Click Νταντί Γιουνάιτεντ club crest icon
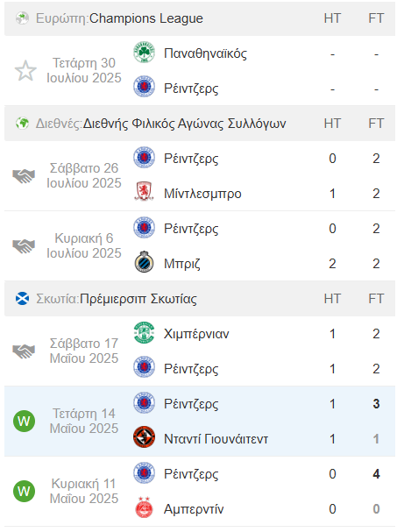The height and width of the screenshot is (532, 397). coord(145,437)
